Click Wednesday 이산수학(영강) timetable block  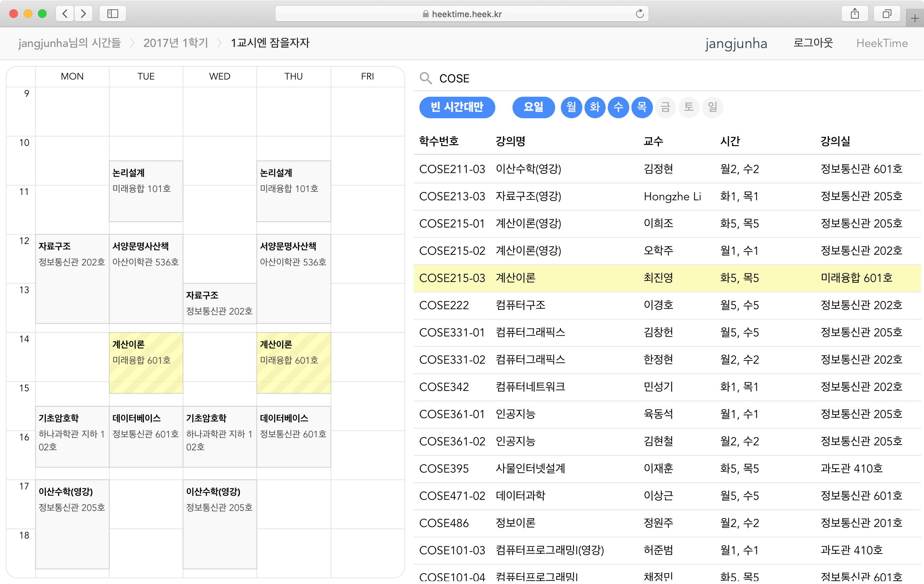coord(220,524)
